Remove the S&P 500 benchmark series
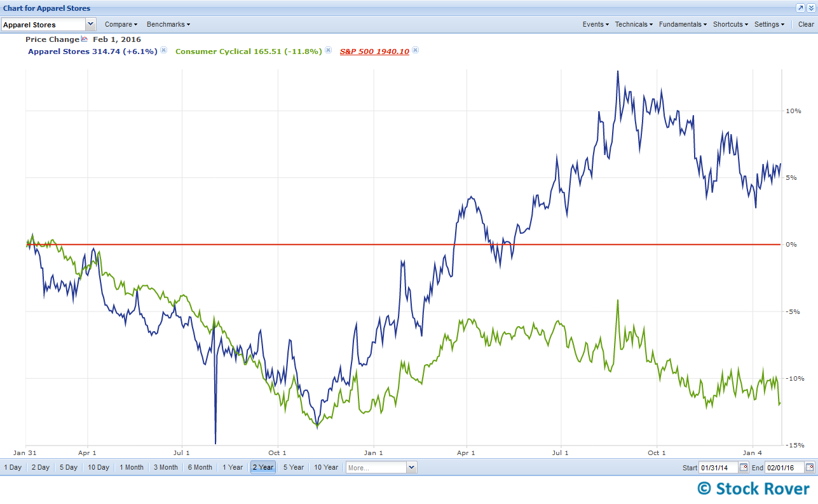Image resolution: width=818 pixels, height=504 pixels. pyautogui.click(x=415, y=50)
